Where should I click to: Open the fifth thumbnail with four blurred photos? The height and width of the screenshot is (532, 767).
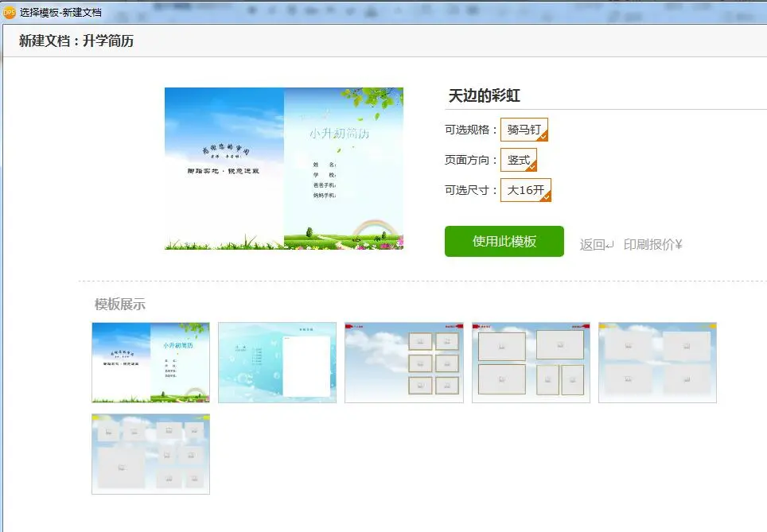tap(657, 362)
